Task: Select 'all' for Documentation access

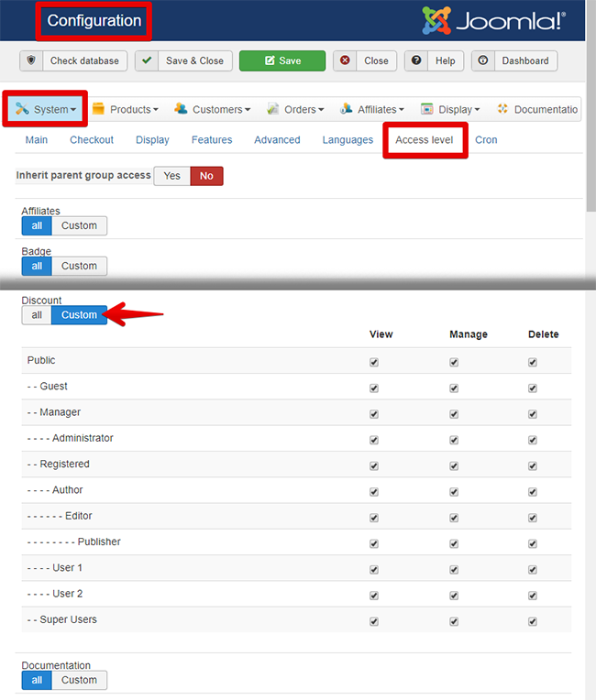Action: coord(37,680)
